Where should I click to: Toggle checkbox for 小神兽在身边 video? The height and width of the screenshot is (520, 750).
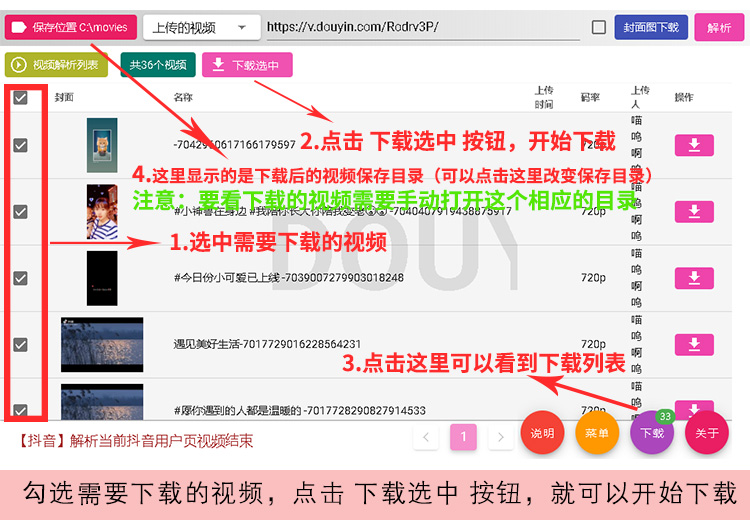tap(20, 211)
